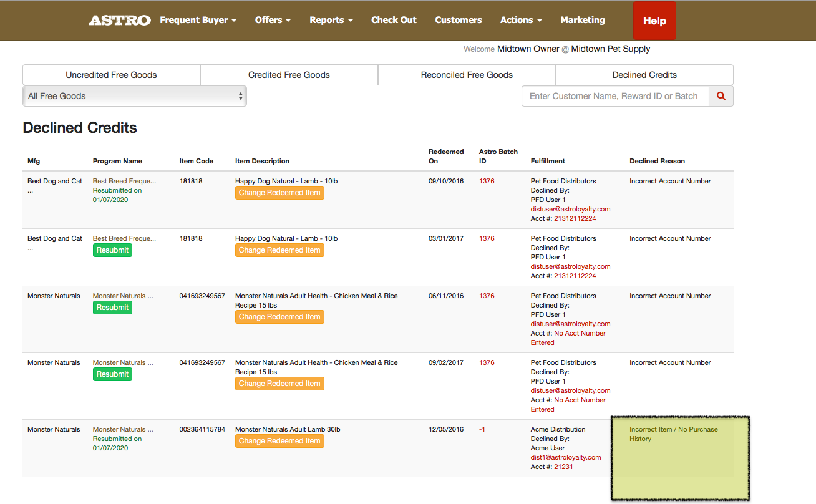This screenshot has width=816, height=504.
Task: Change Redeemed Item for the 06/11/2016 row
Action: pyautogui.click(x=279, y=317)
